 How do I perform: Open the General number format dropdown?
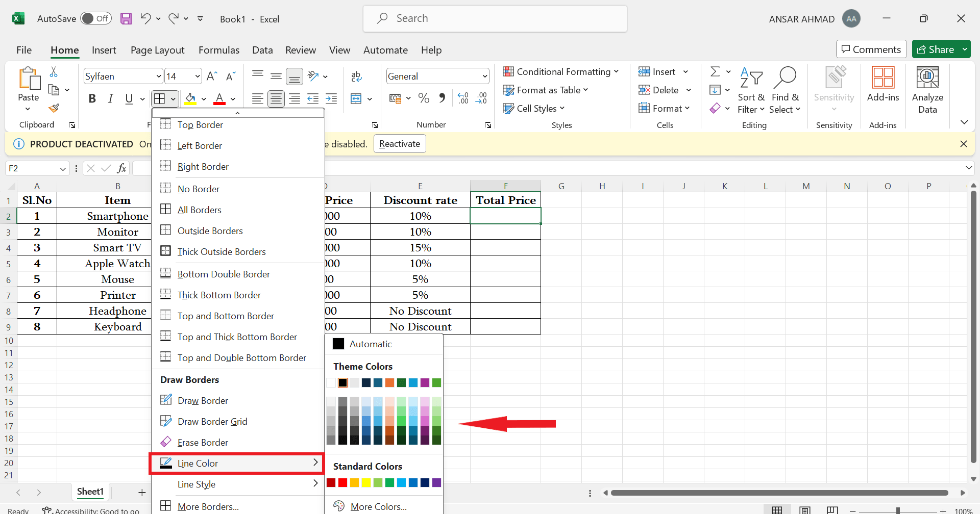pos(484,76)
